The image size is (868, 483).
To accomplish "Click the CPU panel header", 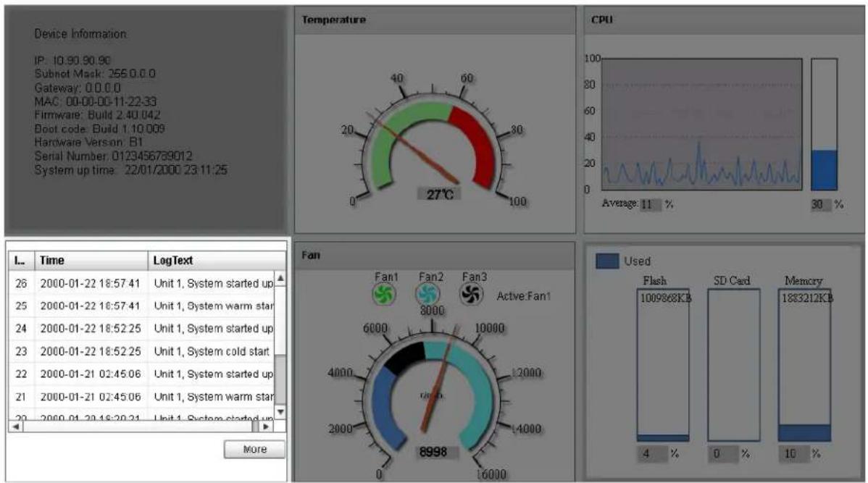I will tap(723, 20).
